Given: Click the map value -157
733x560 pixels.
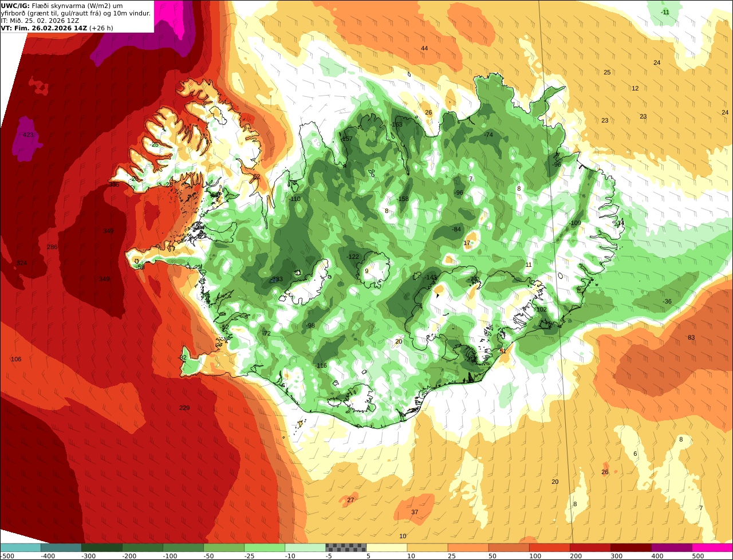Looking at the screenshot, I should pos(347,139).
